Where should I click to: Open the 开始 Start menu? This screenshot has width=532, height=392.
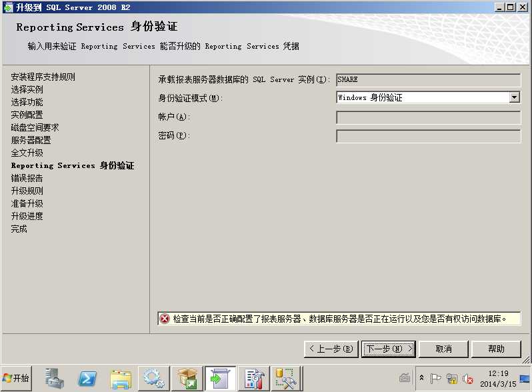[16, 378]
